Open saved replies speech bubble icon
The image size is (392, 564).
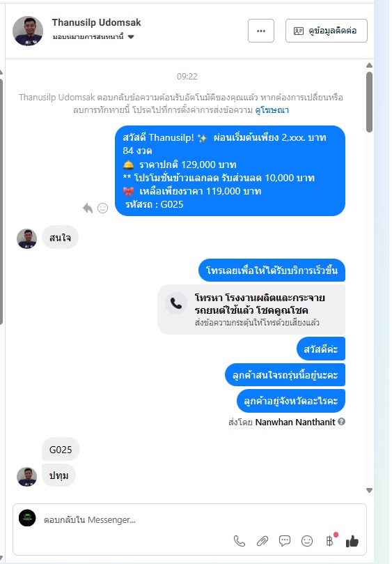(285, 540)
